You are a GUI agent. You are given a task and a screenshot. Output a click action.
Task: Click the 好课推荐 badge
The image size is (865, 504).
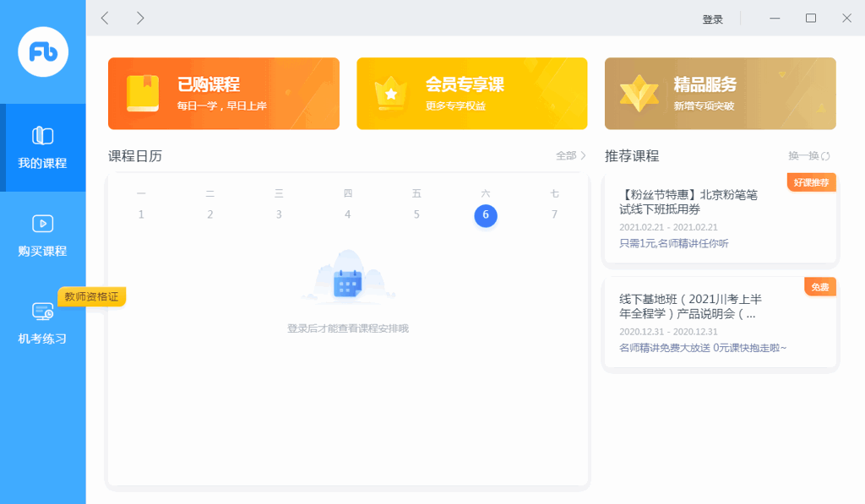pyautogui.click(x=811, y=182)
